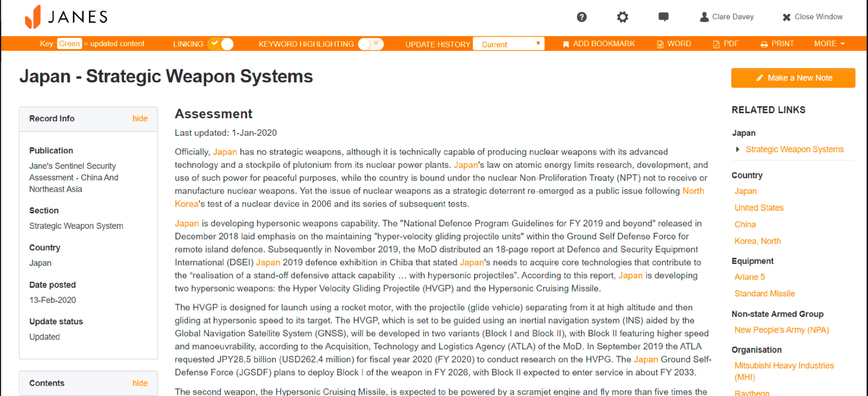Image resolution: width=868 pixels, height=396 pixels.
Task: Toggle the Linking switch off
Action: 221,44
